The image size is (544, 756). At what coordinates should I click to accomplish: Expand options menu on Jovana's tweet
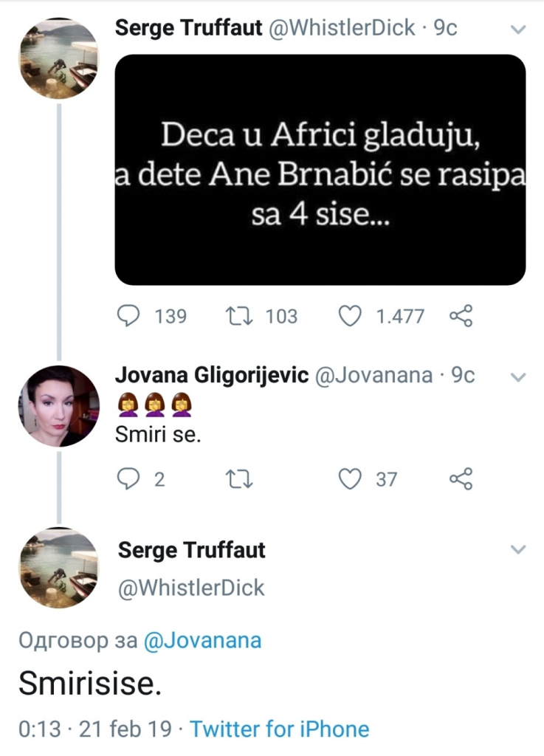point(518,377)
